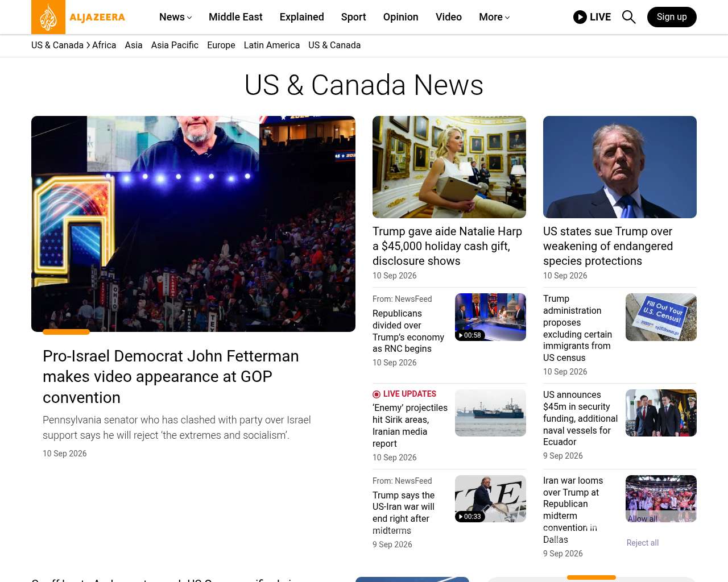Open the US census sign thumbnail

pyautogui.click(x=661, y=317)
